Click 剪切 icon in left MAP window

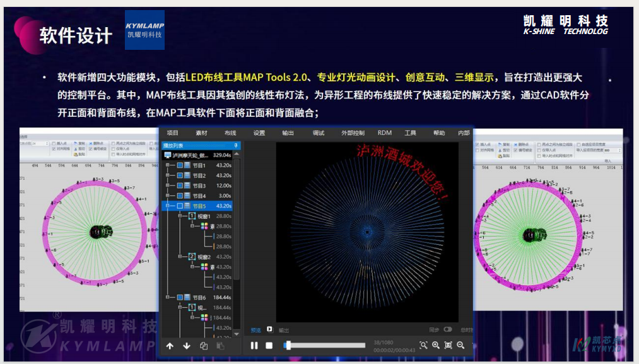click(x=76, y=149)
